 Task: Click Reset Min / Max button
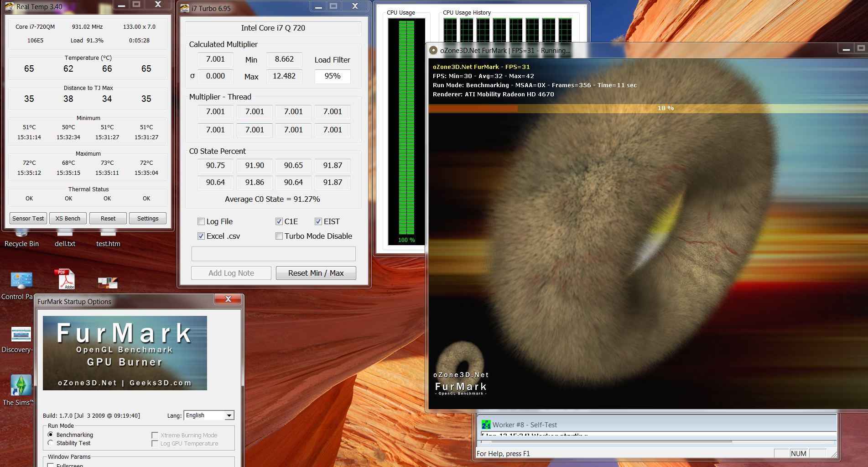pyautogui.click(x=316, y=273)
